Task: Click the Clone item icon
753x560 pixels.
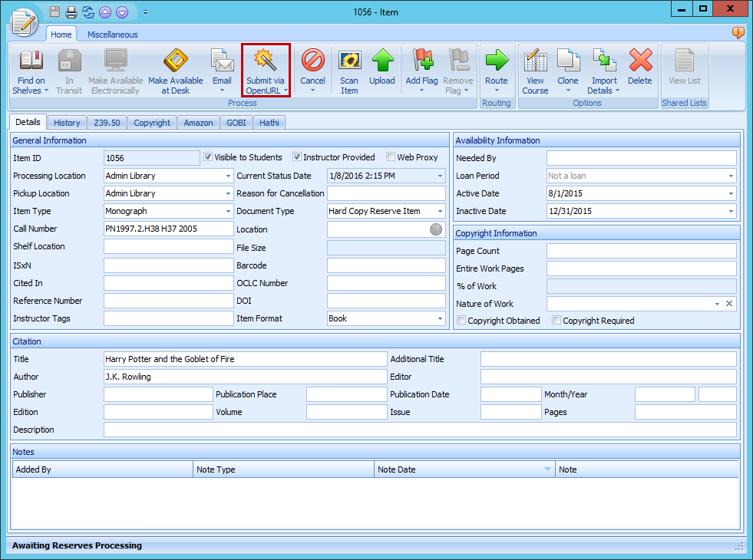Action: click(568, 61)
